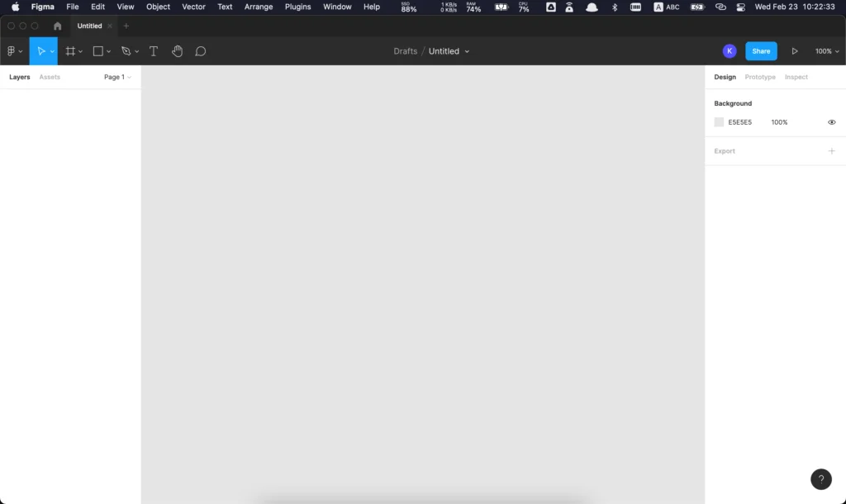Viewport: 846px width, 504px height.
Task: Select the Hand tool
Action: 177,50
